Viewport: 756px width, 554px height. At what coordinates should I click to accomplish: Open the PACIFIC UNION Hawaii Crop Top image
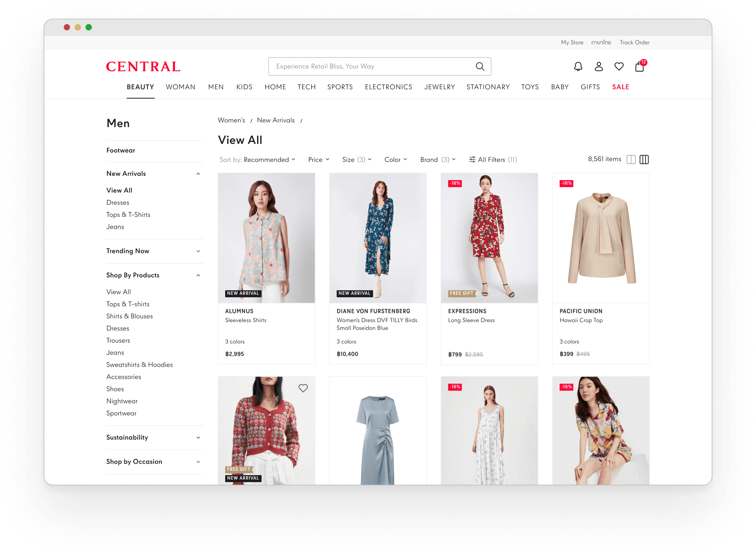click(x=601, y=238)
